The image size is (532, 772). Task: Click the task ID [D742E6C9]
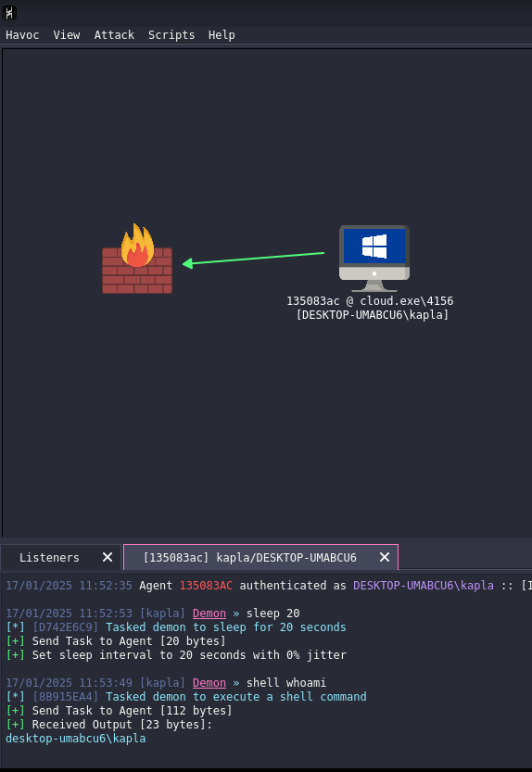click(66, 627)
